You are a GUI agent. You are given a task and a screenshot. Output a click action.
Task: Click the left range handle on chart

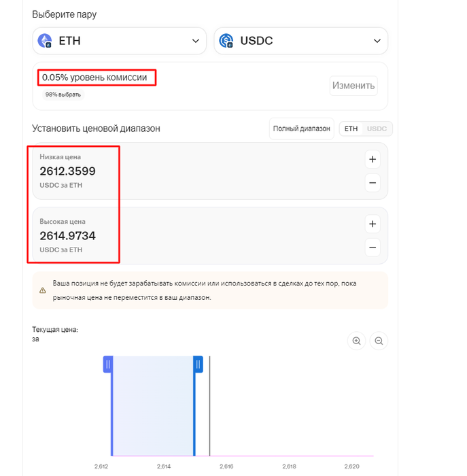[108, 364]
